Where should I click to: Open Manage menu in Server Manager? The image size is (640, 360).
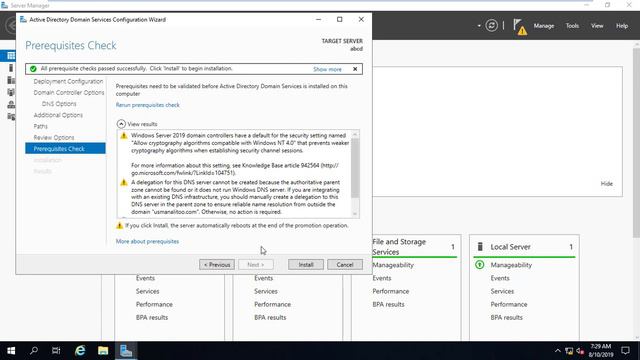(x=544, y=26)
